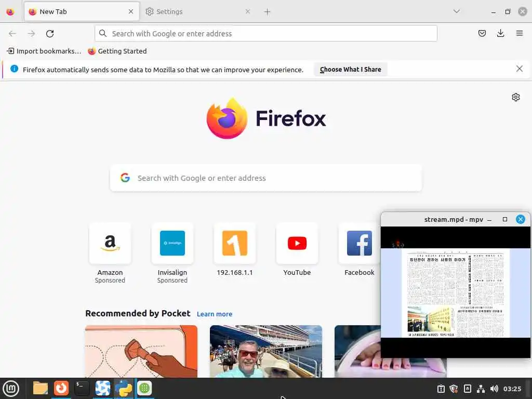Click the orange Firefox launcher in the taskbar
Viewport: 532px width, 399px height.
61,389
